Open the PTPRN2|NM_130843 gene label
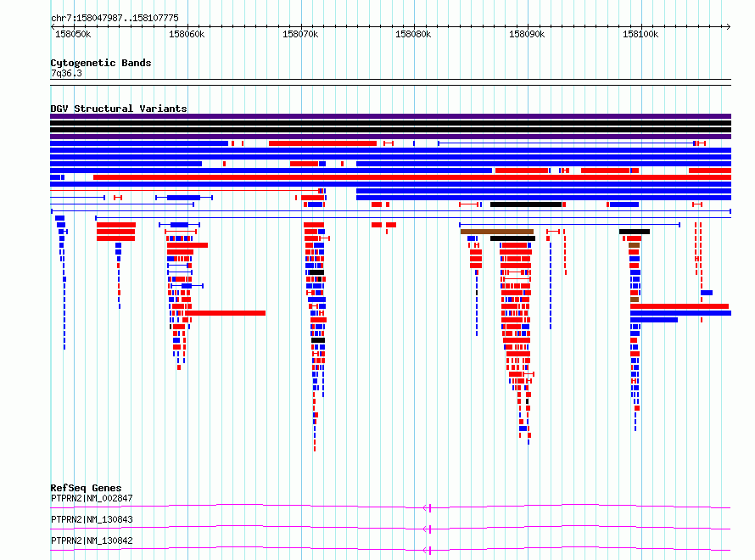 [92, 519]
